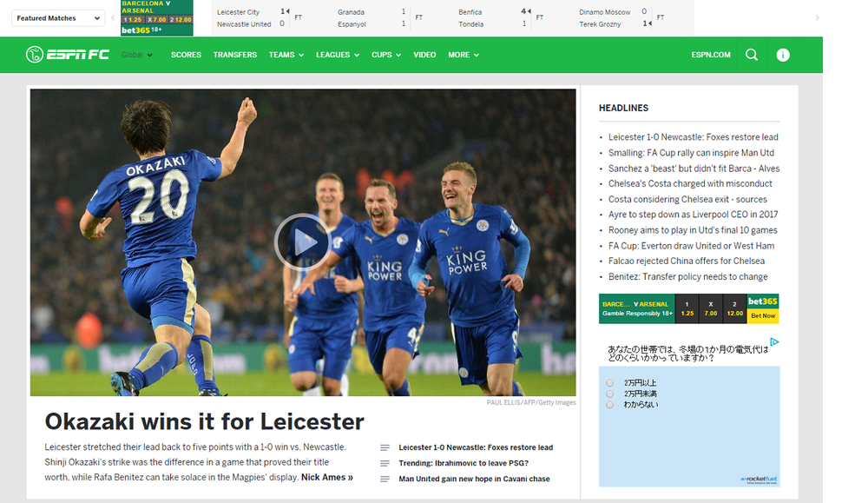Open the Benfica vs Tondela score
This screenshot has width=868, height=503.
click(x=501, y=17)
